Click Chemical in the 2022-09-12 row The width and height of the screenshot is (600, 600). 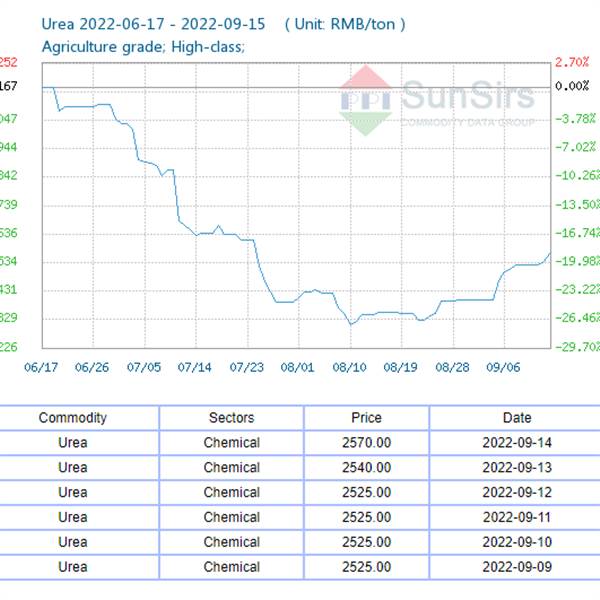232,492
